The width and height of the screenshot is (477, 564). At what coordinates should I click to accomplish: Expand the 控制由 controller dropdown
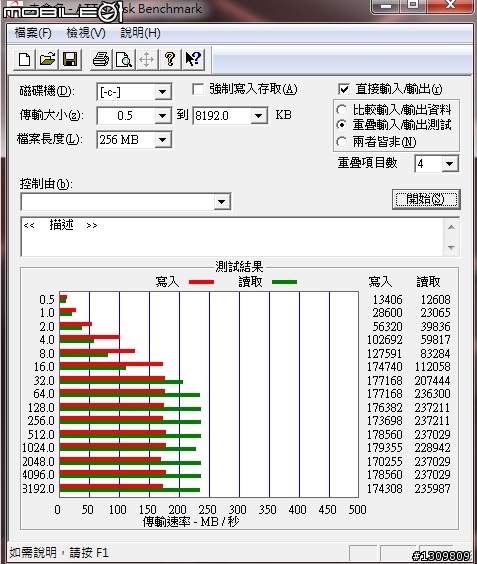point(222,202)
